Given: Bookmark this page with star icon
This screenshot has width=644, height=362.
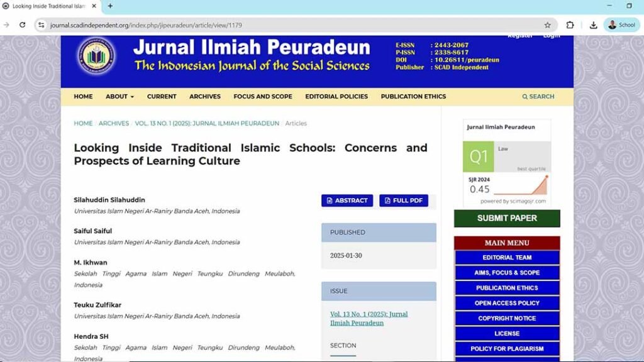Looking at the screenshot, I should click(547, 25).
